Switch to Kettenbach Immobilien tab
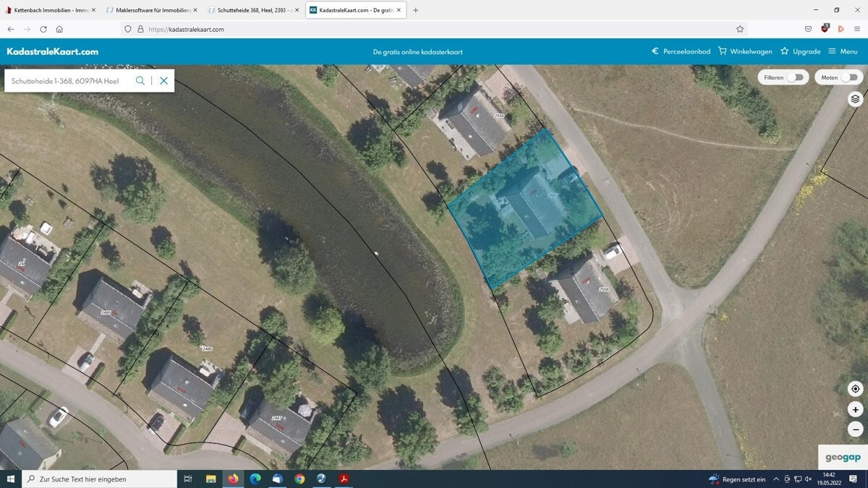This screenshot has width=868, height=488. 47,10
